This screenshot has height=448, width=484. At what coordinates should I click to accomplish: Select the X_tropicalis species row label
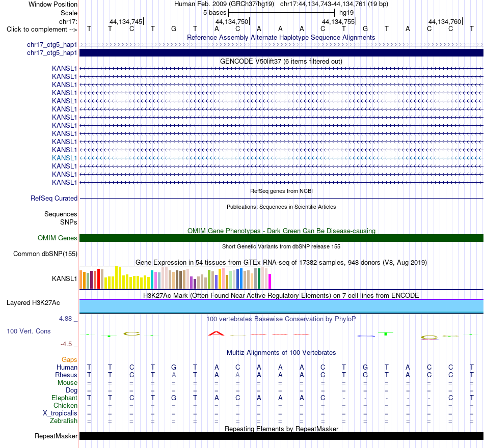[x=60, y=413]
